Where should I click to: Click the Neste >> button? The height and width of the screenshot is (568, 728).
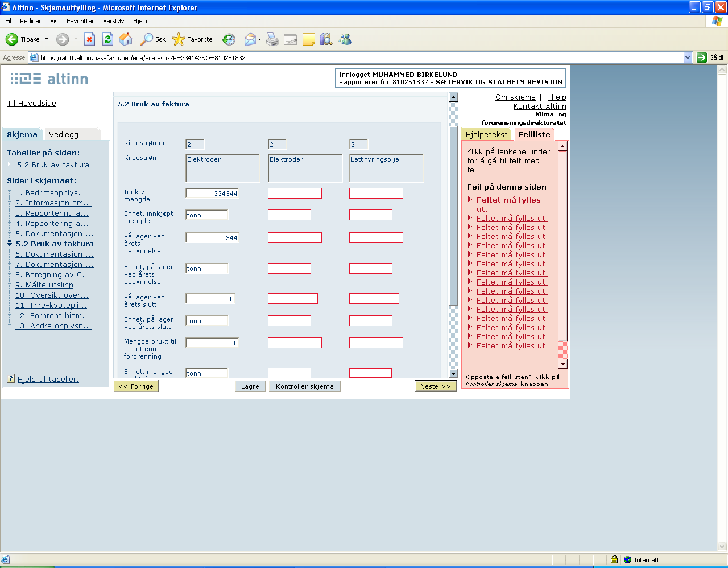tap(436, 386)
